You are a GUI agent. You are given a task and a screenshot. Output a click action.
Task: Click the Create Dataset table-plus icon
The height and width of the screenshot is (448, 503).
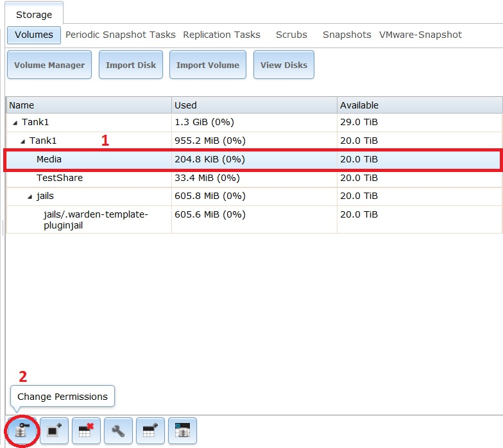(150, 431)
